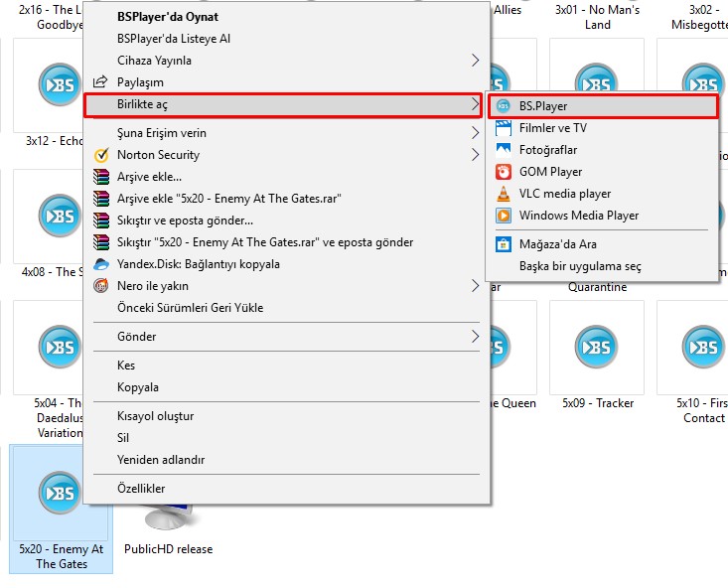
Task: Click the Yandex.Disk icon in the menu
Action: tap(100, 264)
